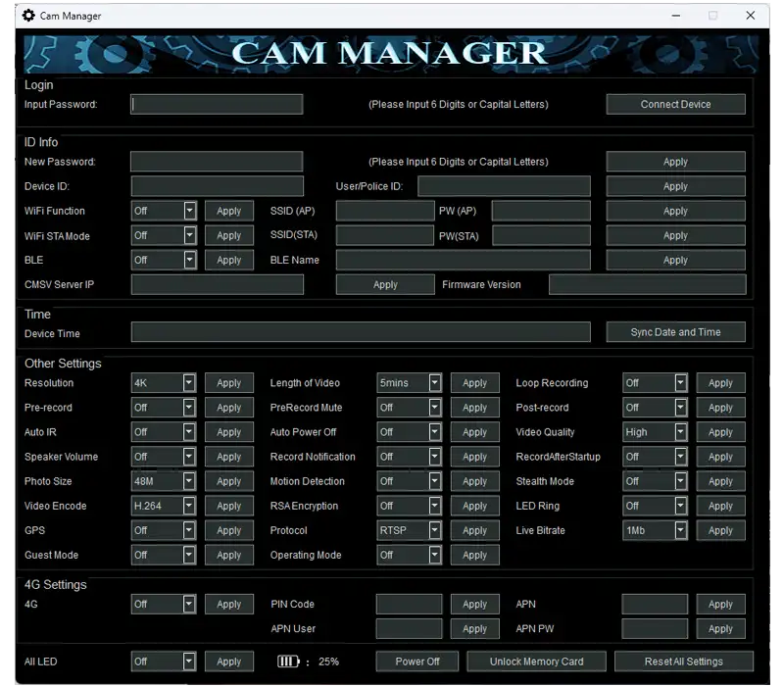Click the Cam Manager gear icon in title bar

coord(29,16)
